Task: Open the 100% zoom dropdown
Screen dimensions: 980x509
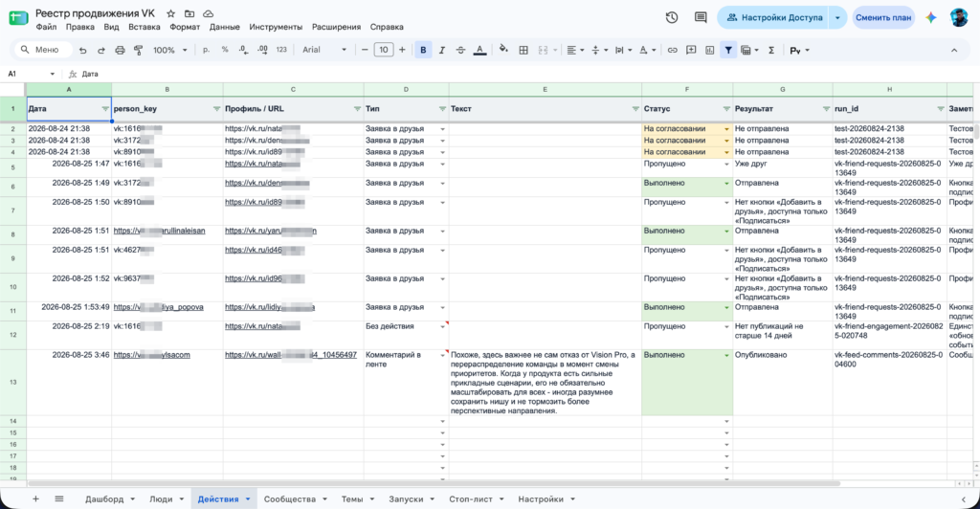Action: [x=170, y=50]
